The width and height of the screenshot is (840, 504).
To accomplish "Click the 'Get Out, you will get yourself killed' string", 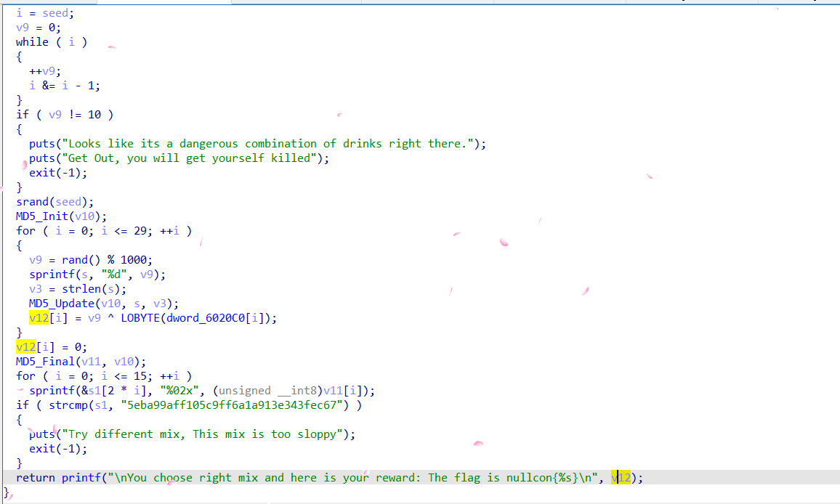I will coord(190,158).
